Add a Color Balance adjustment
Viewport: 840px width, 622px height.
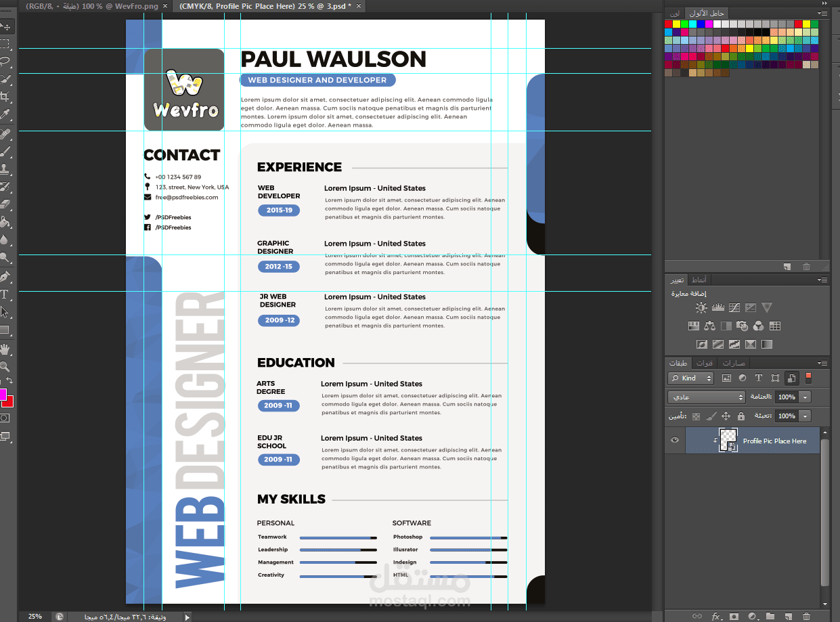point(709,326)
